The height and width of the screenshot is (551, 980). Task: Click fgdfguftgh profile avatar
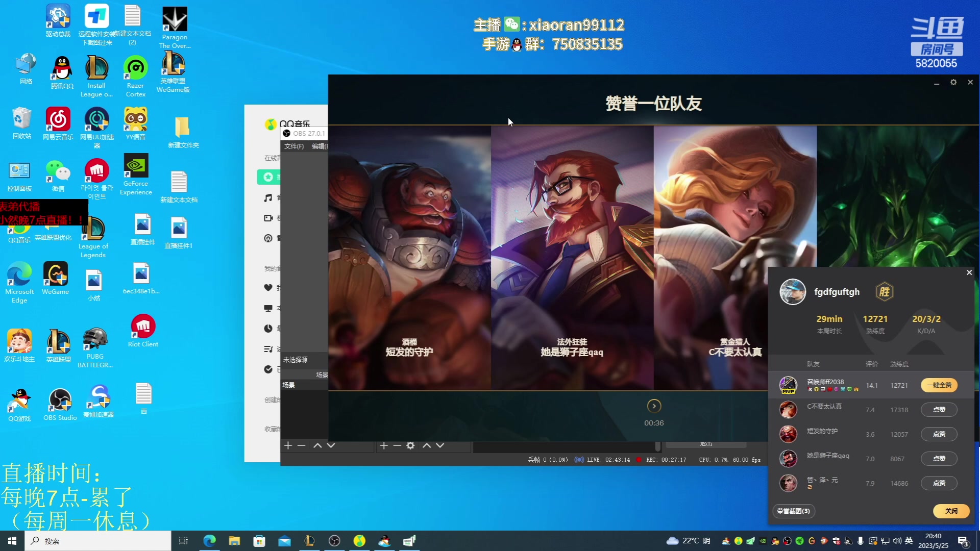[x=793, y=292]
